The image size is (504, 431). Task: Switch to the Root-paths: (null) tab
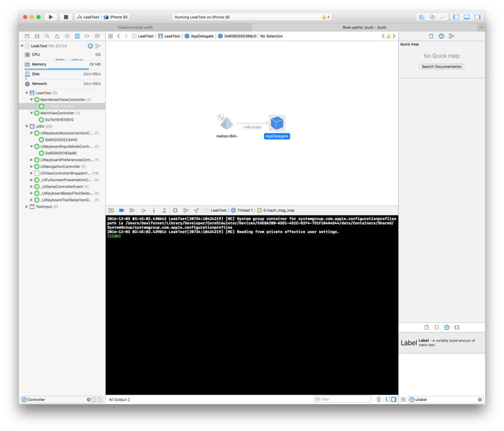tap(364, 28)
